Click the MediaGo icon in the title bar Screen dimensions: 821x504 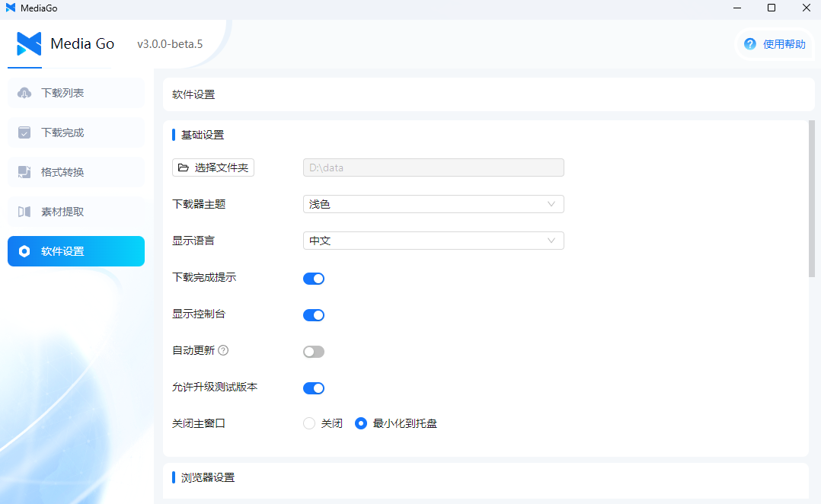pyautogui.click(x=9, y=8)
